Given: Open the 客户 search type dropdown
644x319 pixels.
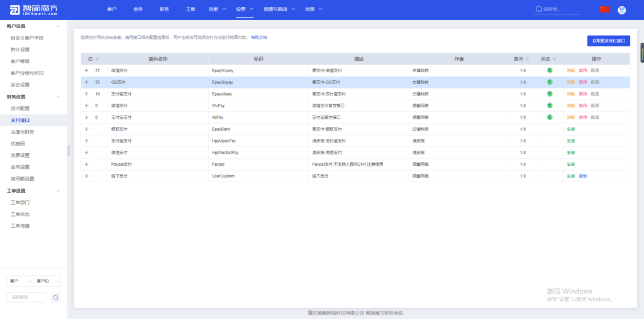Looking at the screenshot, I should coord(20,281).
